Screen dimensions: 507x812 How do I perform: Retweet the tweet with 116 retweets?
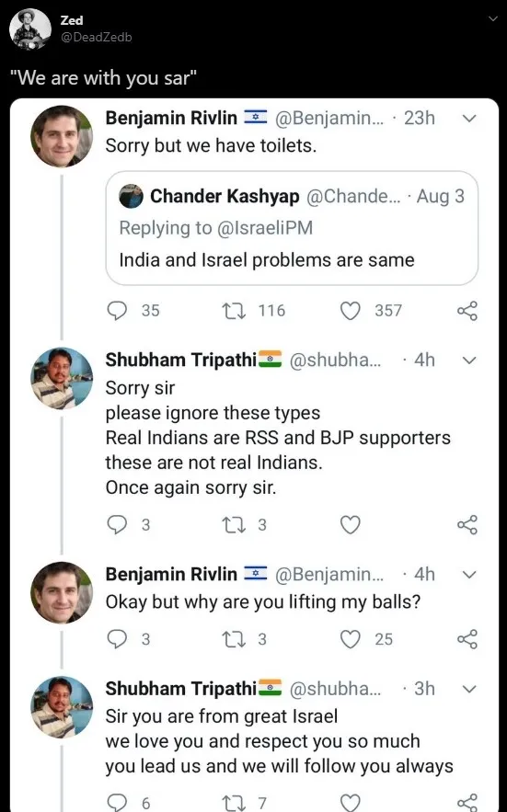(x=234, y=311)
